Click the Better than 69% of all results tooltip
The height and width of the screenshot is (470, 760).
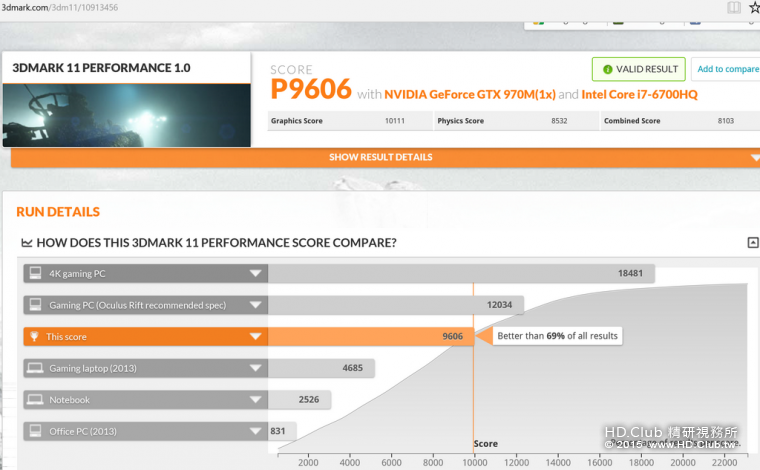coord(557,336)
